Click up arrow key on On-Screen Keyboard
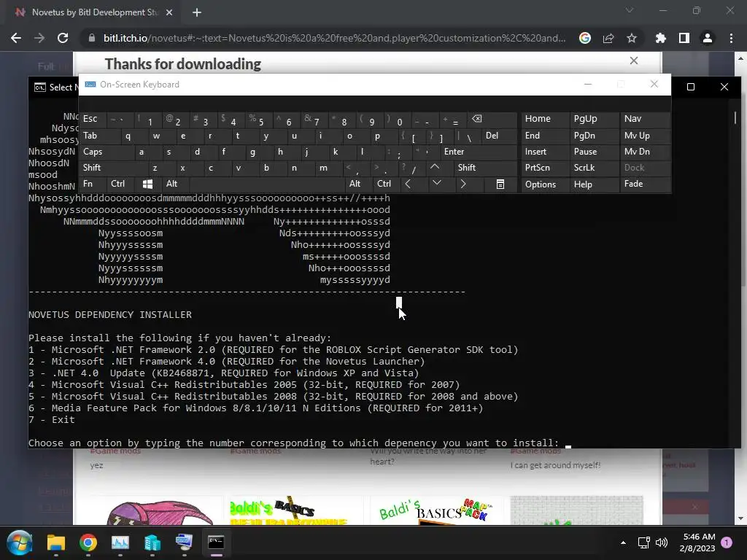Screen dimensions: 747x560 [435, 168]
